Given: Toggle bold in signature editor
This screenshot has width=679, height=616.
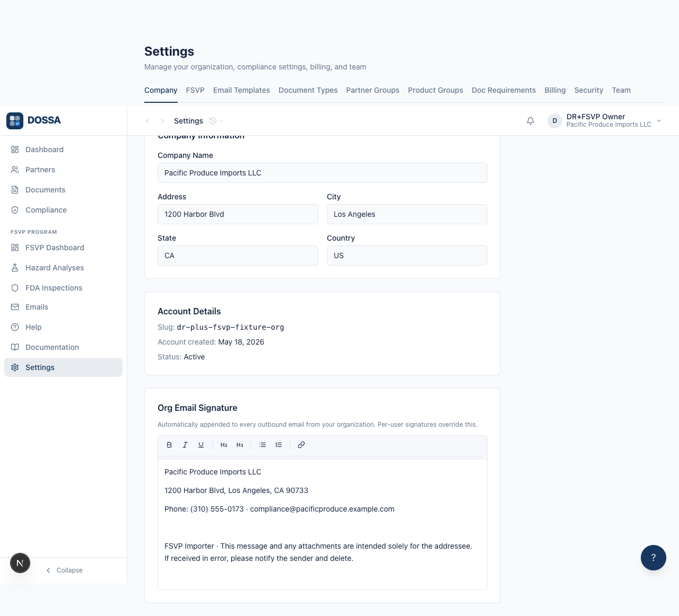Looking at the screenshot, I should tap(169, 445).
